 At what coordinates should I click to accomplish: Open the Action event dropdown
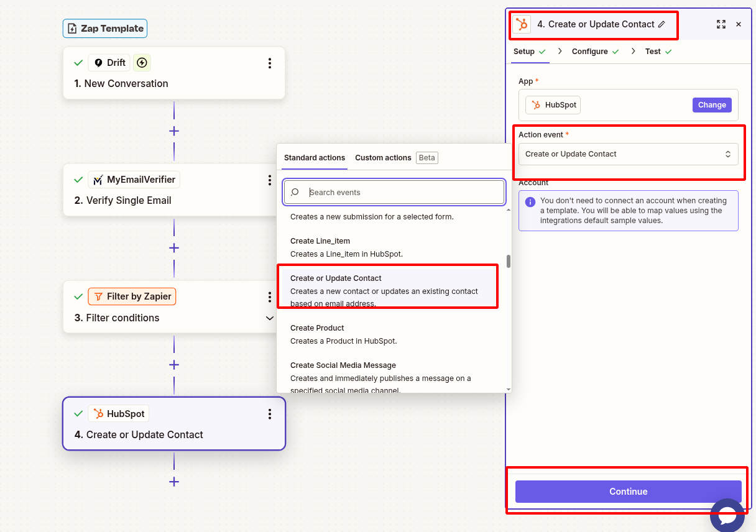tap(628, 154)
